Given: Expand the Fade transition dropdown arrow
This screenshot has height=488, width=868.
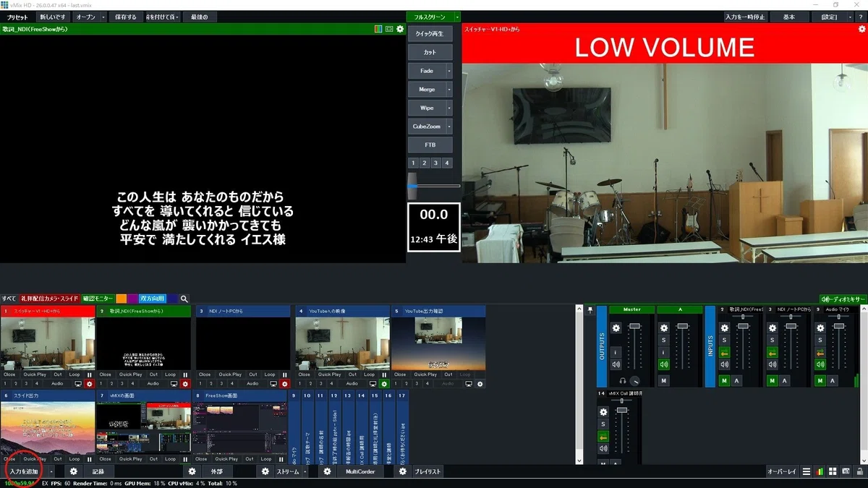Looking at the screenshot, I should 449,71.
